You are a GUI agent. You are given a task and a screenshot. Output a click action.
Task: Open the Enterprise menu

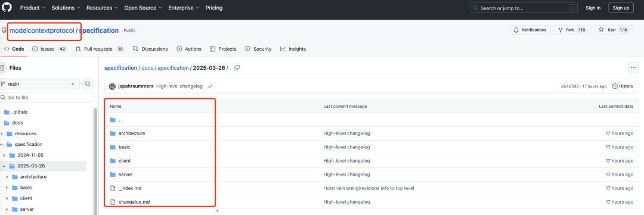pos(184,8)
